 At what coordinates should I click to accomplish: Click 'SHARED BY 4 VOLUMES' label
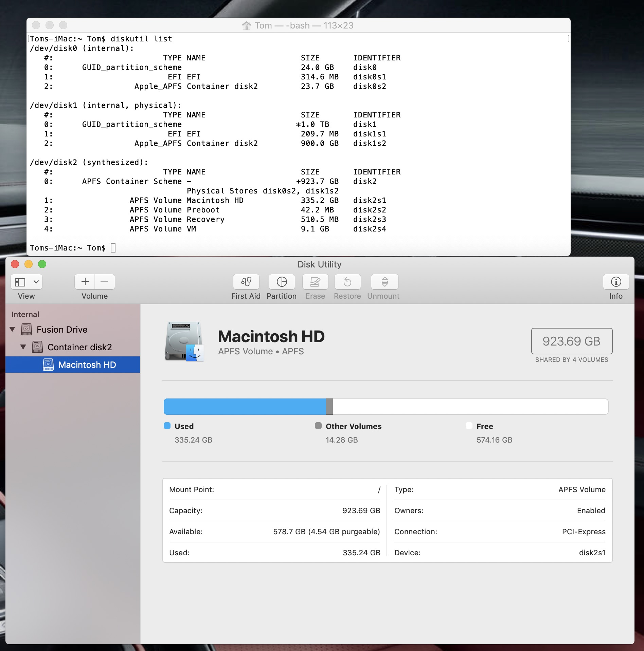[572, 360]
